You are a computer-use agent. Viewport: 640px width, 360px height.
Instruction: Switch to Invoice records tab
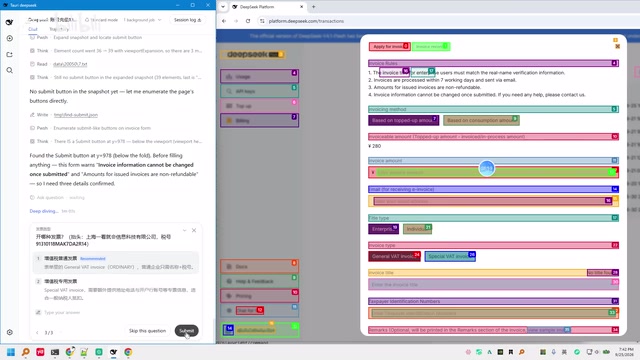[x=431, y=47]
